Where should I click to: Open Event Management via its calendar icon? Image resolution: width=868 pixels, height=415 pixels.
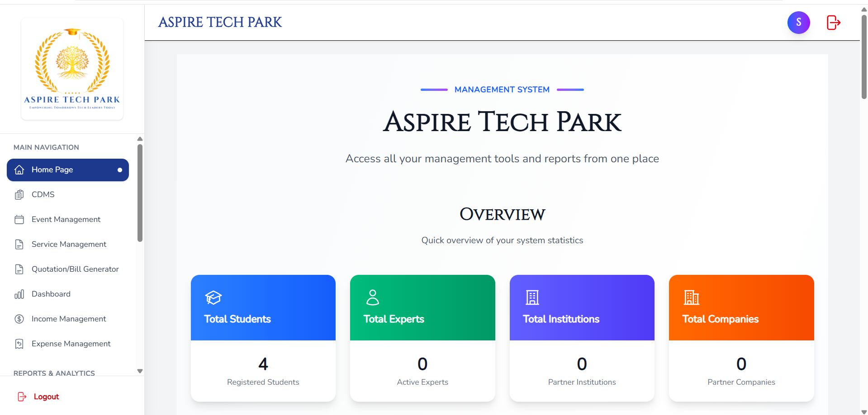tap(19, 219)
